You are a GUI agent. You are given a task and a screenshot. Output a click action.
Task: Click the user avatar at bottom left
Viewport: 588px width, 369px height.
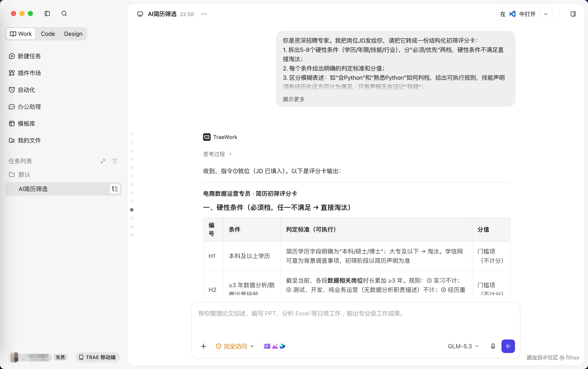pos(14,357)
